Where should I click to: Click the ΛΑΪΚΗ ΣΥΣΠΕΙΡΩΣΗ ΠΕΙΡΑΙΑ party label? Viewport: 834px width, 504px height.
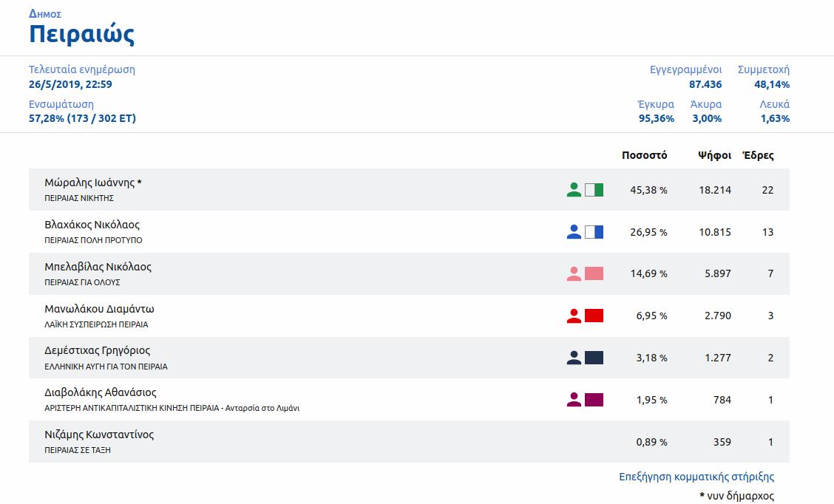pyautogui.click(x=96, y=324)
